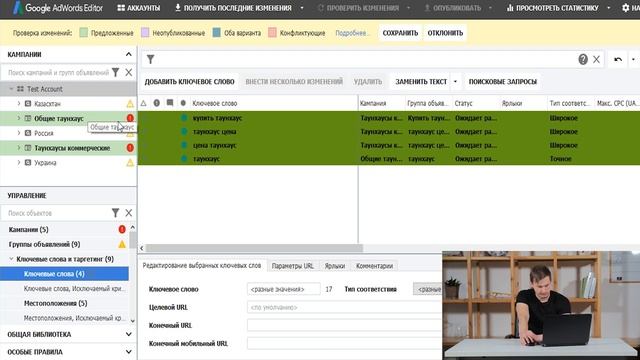Open settings gear icon in top bar

626,8
